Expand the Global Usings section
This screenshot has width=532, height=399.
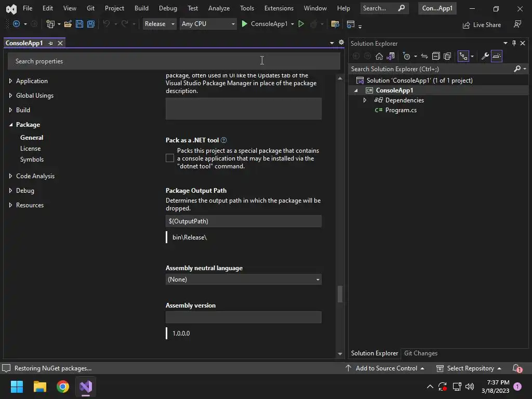coord(10,96)
